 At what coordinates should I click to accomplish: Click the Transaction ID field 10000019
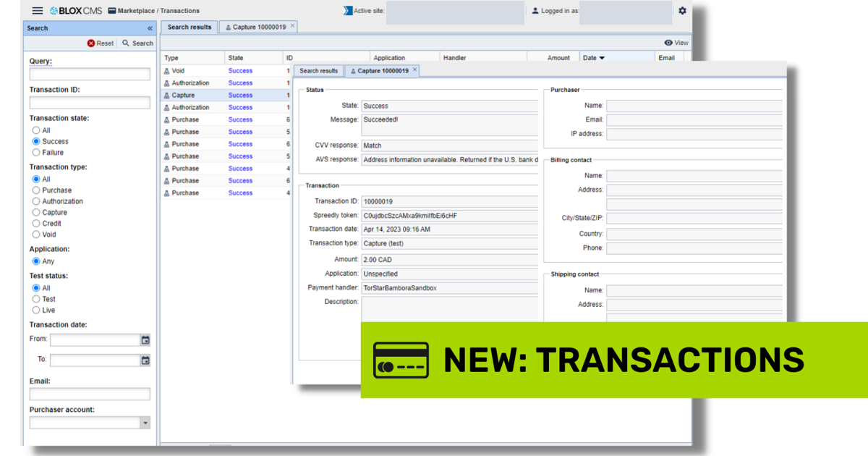(x=449, y=201)
